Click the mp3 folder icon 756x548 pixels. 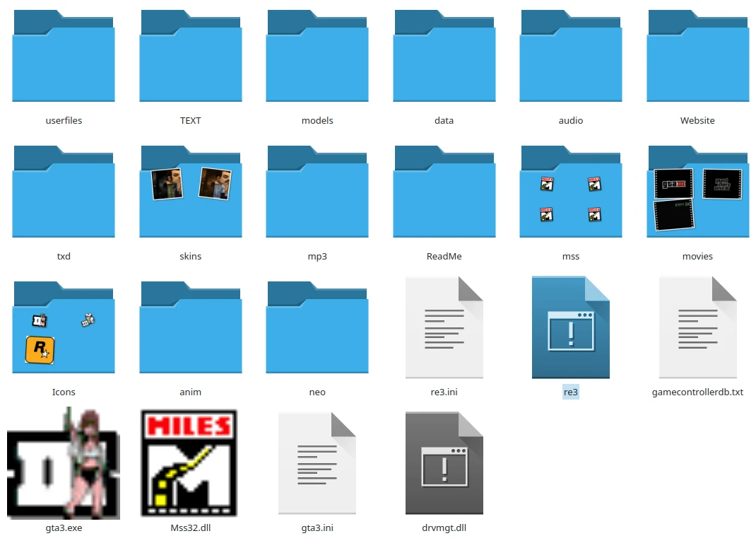[317, 192]
